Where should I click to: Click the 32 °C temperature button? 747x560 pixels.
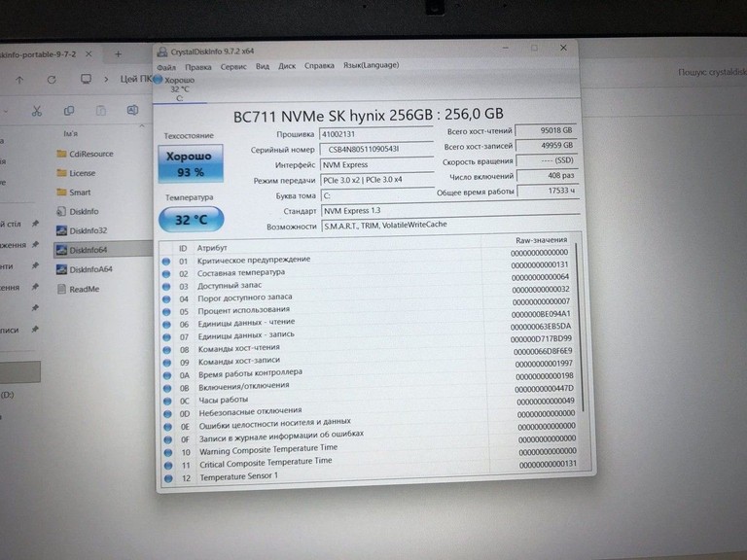click(x=191, y=220)
